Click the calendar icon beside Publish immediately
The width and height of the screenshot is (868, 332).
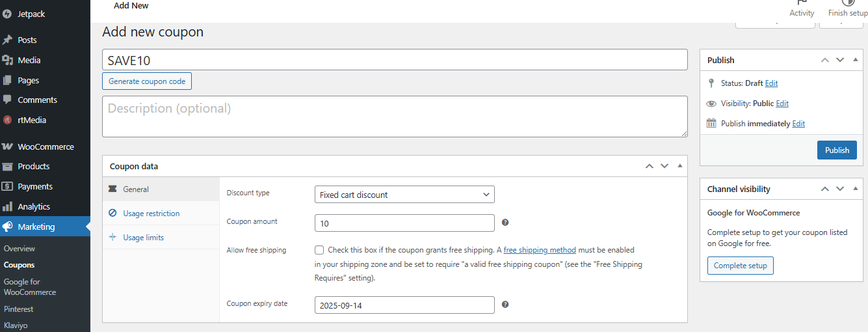point(711,123)
